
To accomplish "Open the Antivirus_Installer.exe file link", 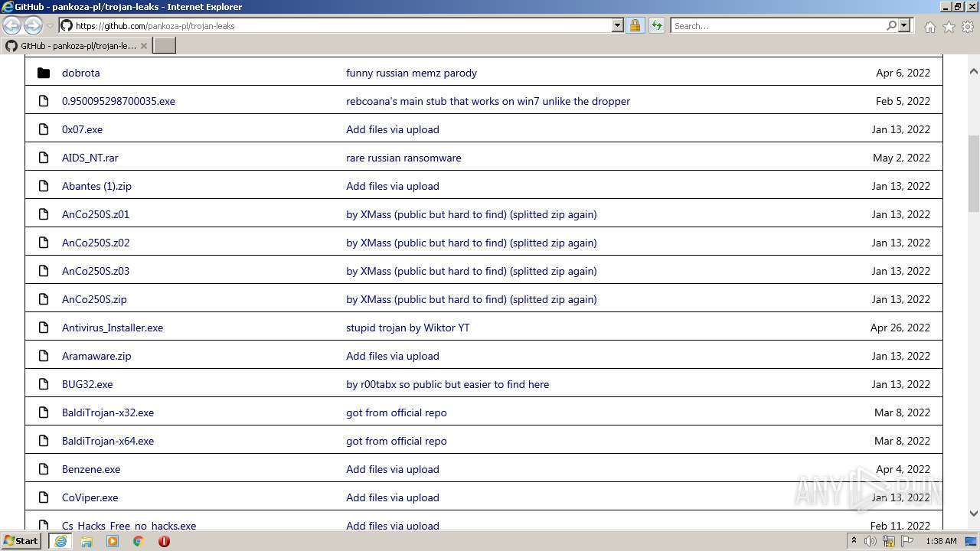I will (x=113, y=328).
